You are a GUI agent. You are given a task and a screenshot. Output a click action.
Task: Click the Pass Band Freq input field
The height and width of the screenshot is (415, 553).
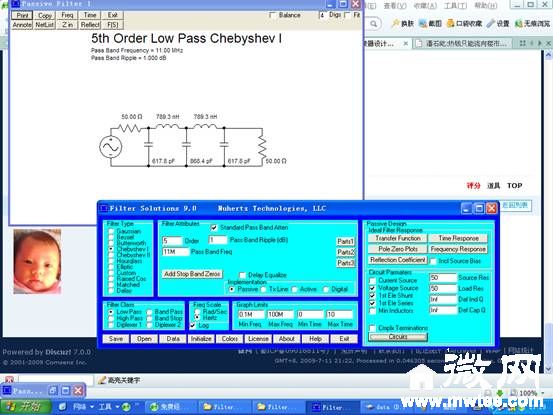(175, 252)
